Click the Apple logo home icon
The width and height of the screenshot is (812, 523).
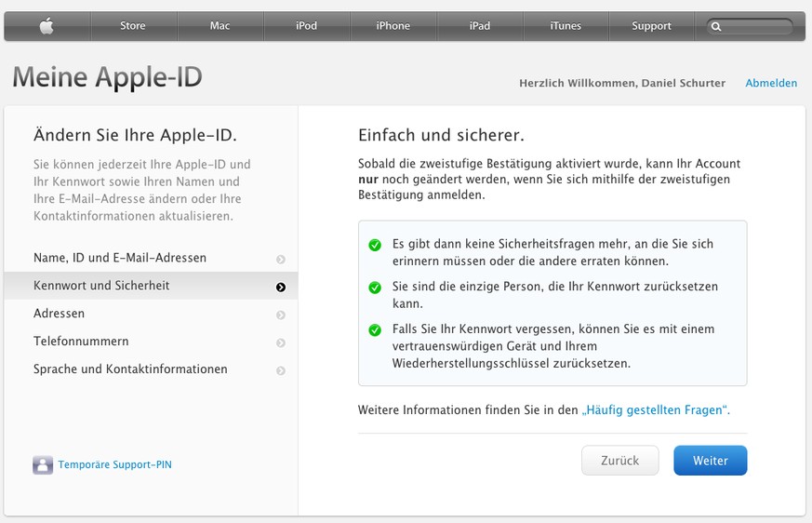[47, 25]
